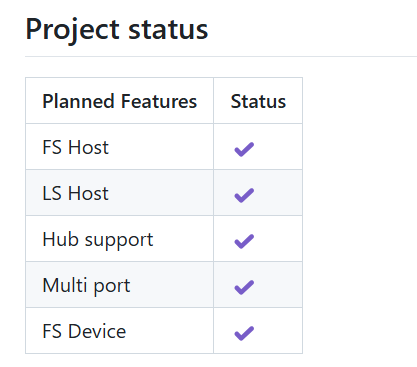
Task: Select the lowercase word status in the heading
Action: (168, 30)
